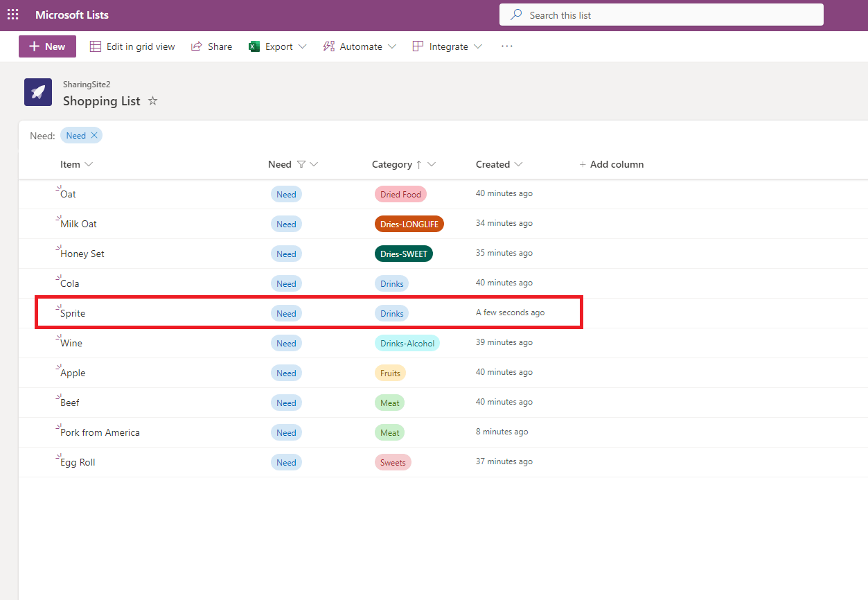Image resolution: width=868 pixels, height=600 pixels.
Task: Open the Apple item
Action: [x=73, y=373]
